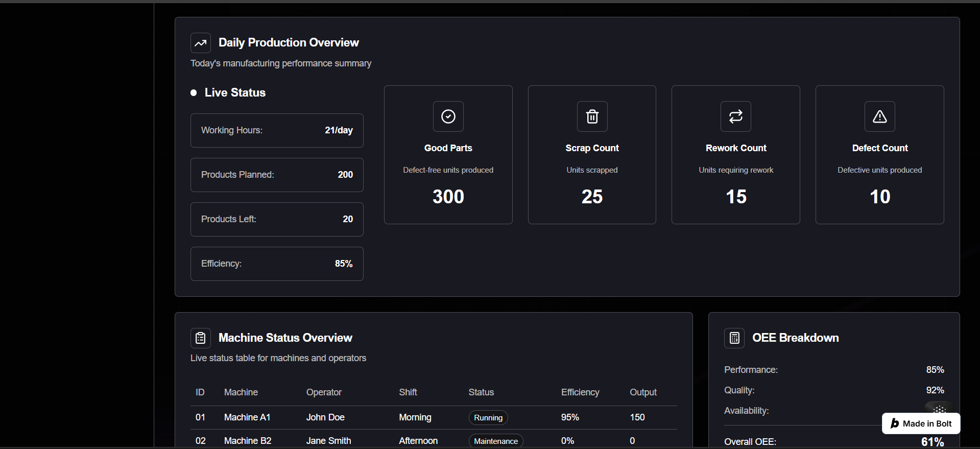Click the Rework Count repeat icon
Screen dimensions: 980x449
[x=735, y=116]
